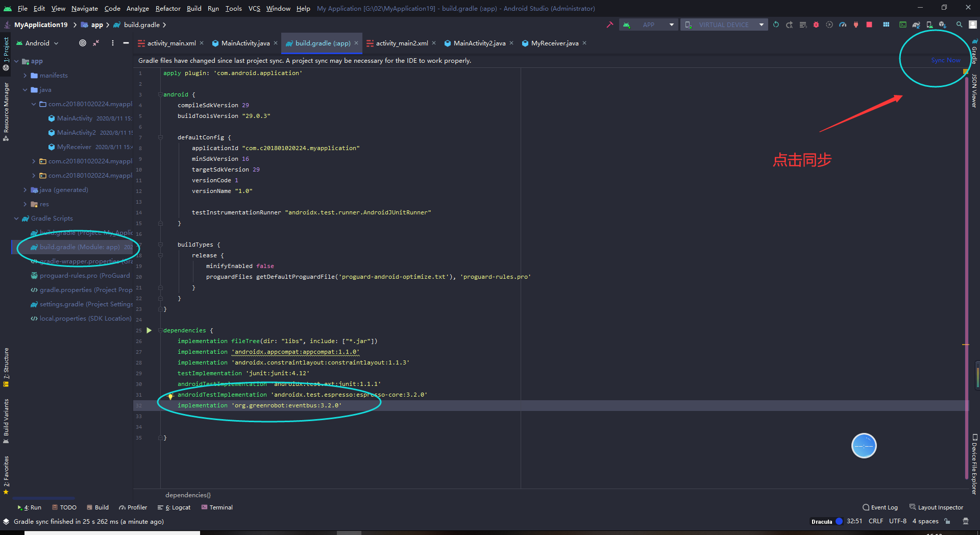Click the Apply Code Changes icon
The width and height of the screenshot is (980, 535).
(803, 25)
